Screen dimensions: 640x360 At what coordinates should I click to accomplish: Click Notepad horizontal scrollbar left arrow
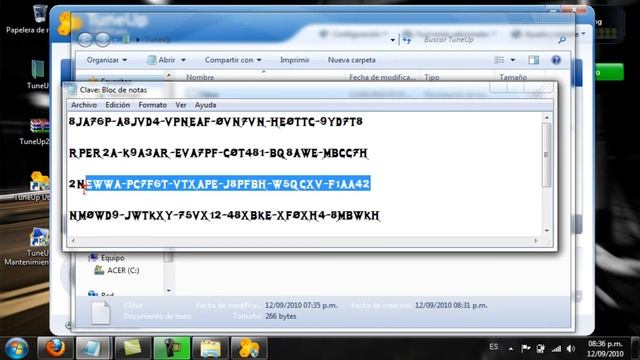point(73,241)
